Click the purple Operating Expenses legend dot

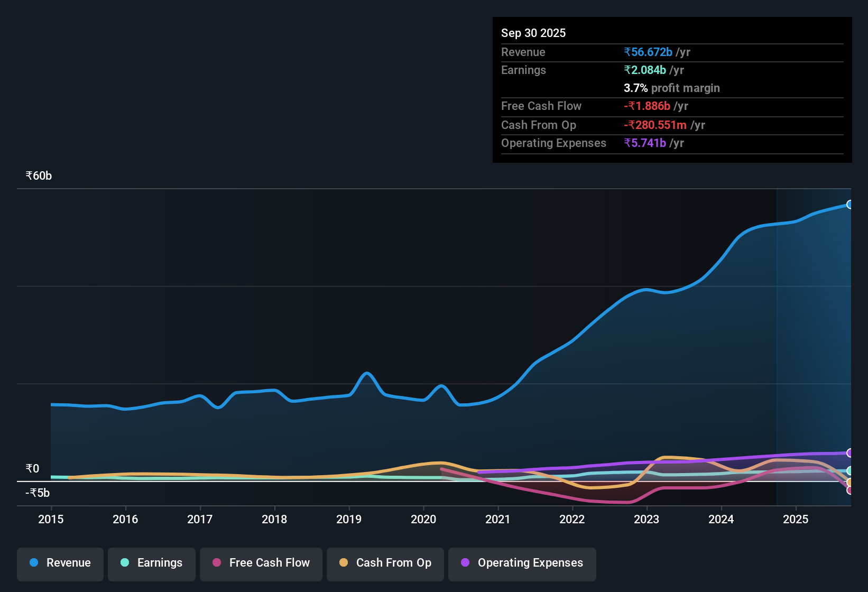tap(465, 563)
